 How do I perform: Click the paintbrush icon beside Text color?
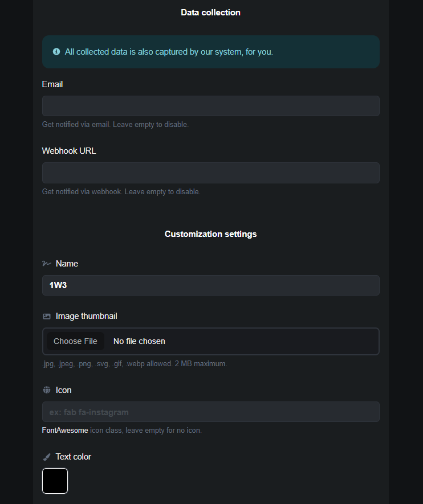point(47,457)
